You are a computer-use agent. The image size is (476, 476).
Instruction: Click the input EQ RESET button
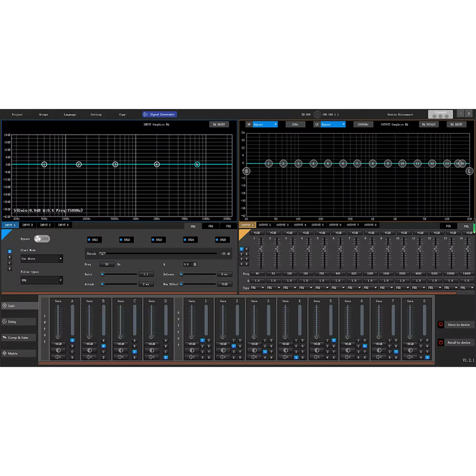pos(219,124)
